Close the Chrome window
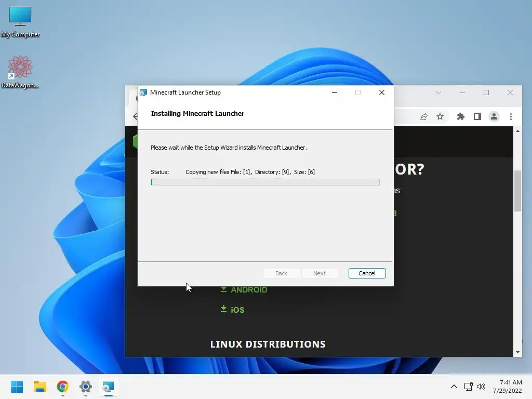This screenshot has width=532, height=399. click(x=510, y=92)
